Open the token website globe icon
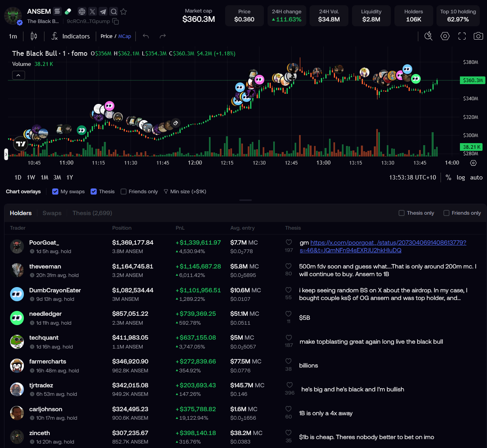Screen dimensions: 487x448 point(82,12)
